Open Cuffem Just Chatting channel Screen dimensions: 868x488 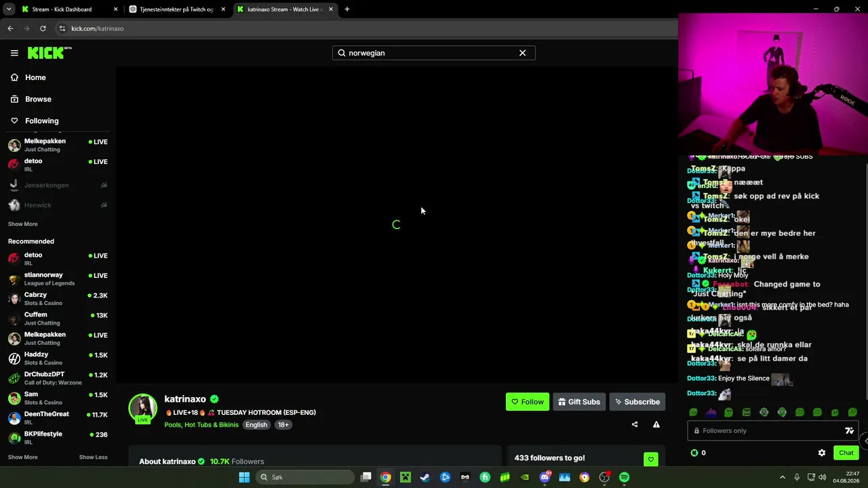pos(58,319)
